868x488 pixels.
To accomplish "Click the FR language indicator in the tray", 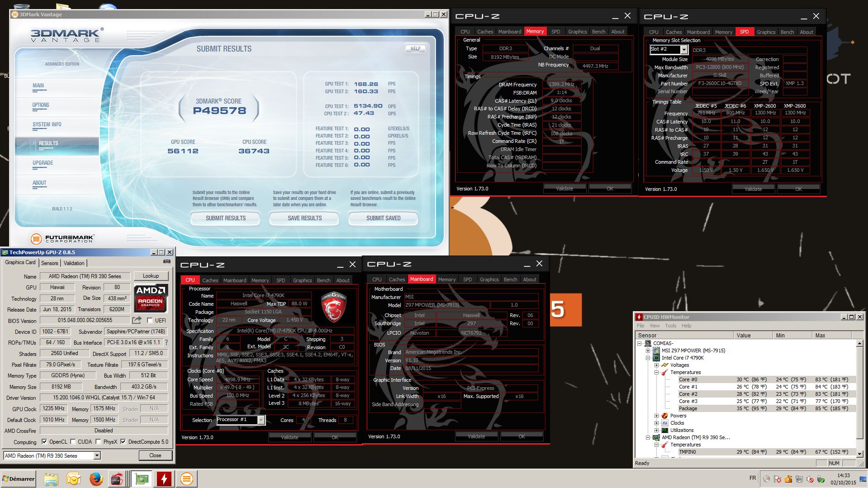I will click(x=753, y=478).
